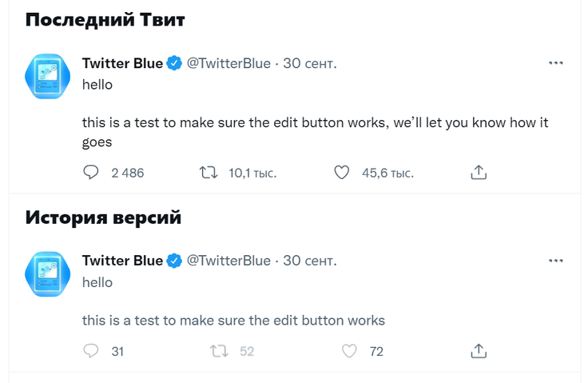588x383 pixels.
Task: Like the older tweet version with 72
Action: click(349, 350)
